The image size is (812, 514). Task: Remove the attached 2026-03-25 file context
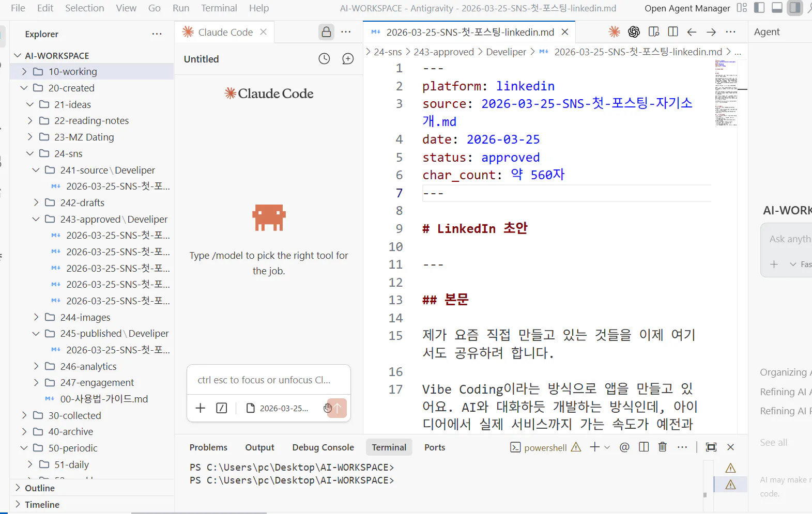click(278, 408)
